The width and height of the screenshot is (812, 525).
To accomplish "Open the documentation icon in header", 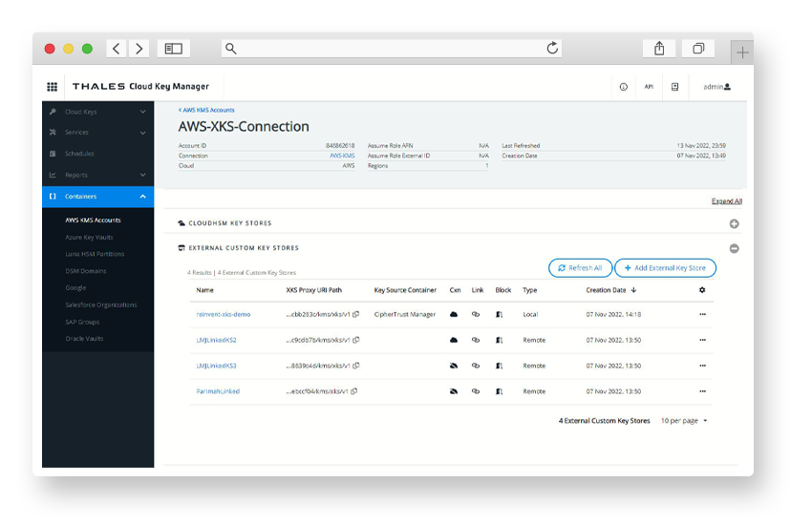I will 674,87.
